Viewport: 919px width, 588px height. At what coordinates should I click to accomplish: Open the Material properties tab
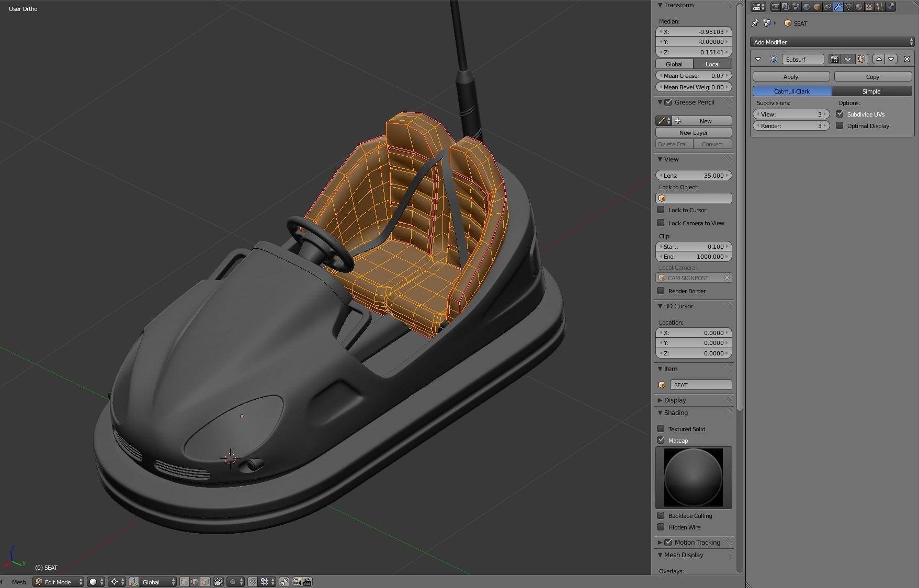859,7
